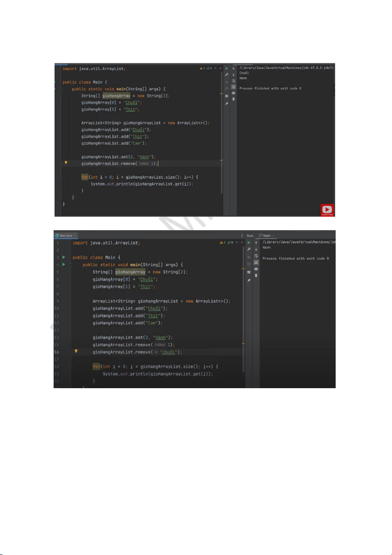Click print icon in console printing Chuối
The image size is (392, 555).
(x=233, y=93)
